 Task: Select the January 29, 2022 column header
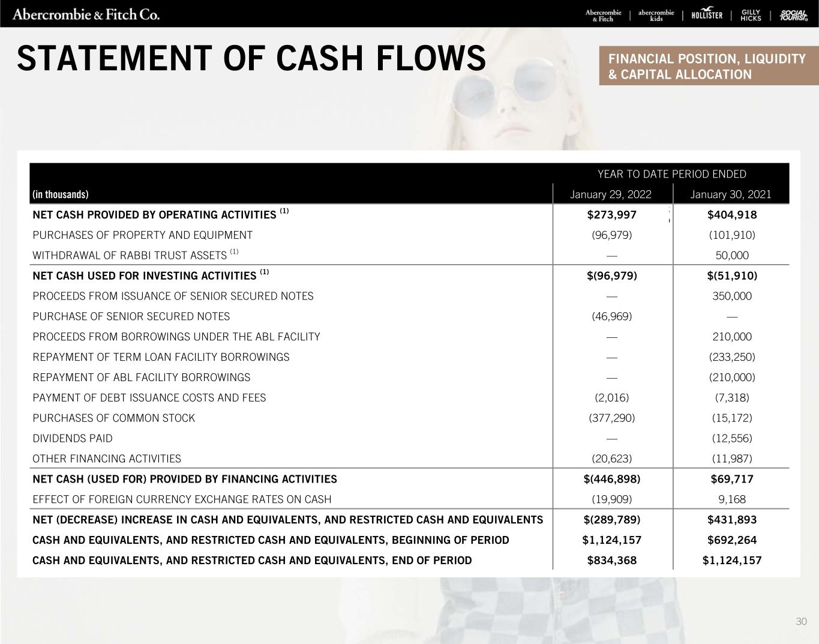click(611, 194)
